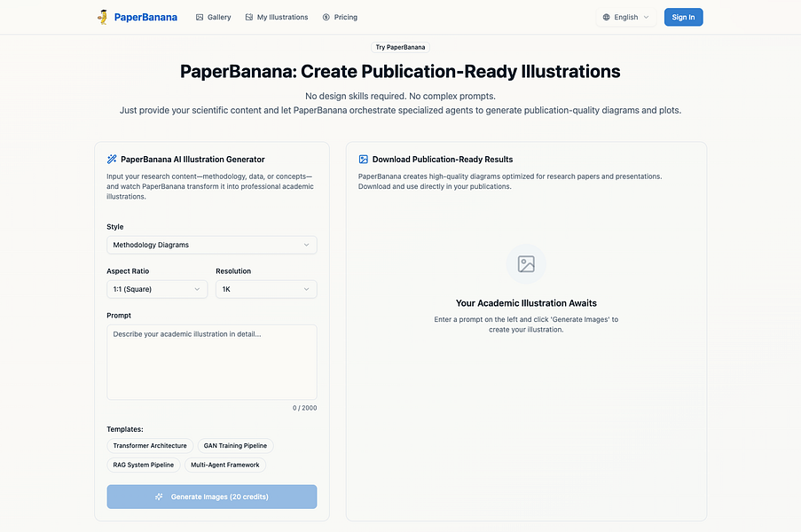
Task: Focus the Prompt description text area
Action: tap(211, 362)
